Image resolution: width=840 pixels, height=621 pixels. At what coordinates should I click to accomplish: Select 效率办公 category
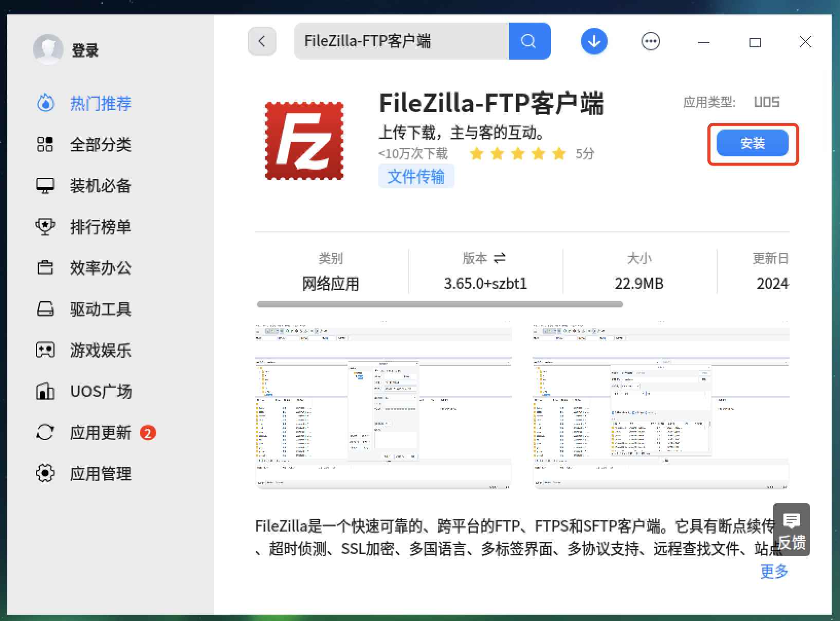(x=101, y=268)
